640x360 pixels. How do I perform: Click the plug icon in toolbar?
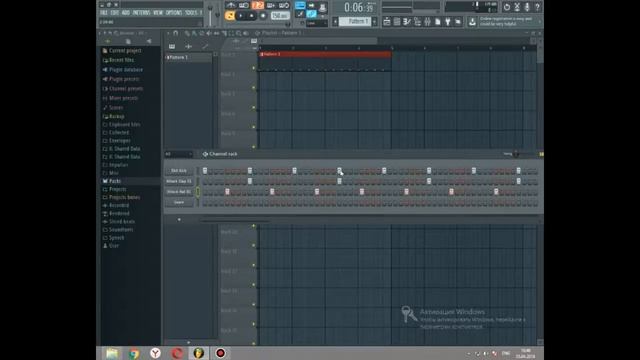pyautogui.click(x=448, y=22)
